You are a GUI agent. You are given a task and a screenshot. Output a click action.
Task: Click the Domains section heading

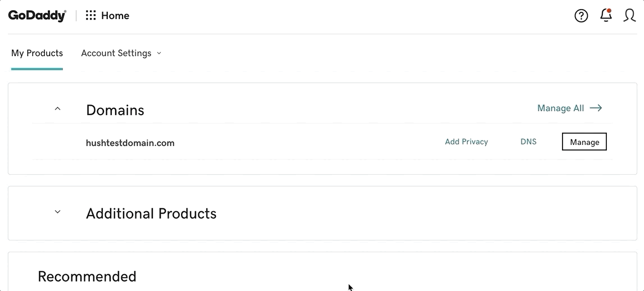click(115, 110)
